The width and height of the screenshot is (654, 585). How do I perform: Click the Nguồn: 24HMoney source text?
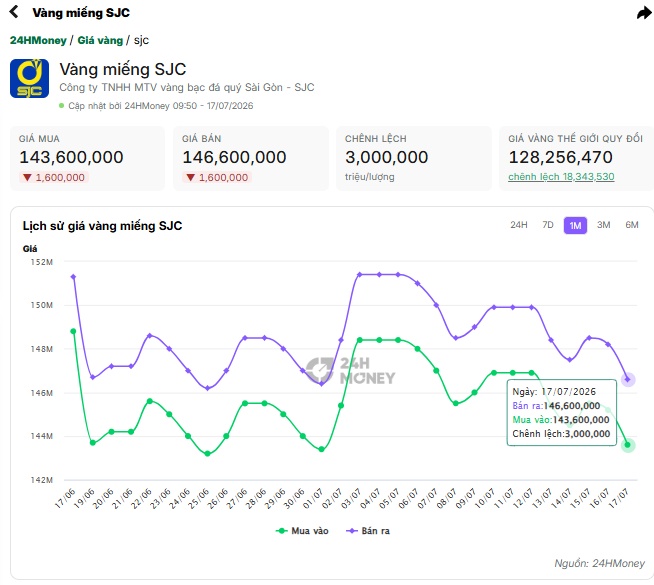pos(599,563)
